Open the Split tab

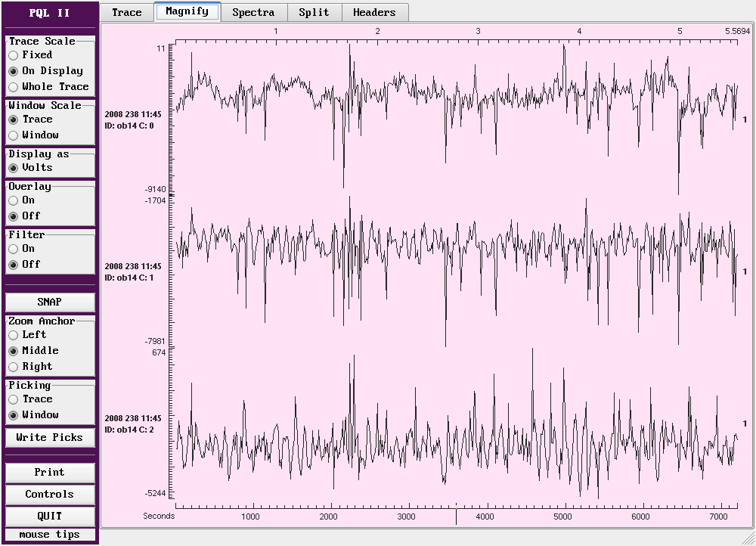point(314,12)
